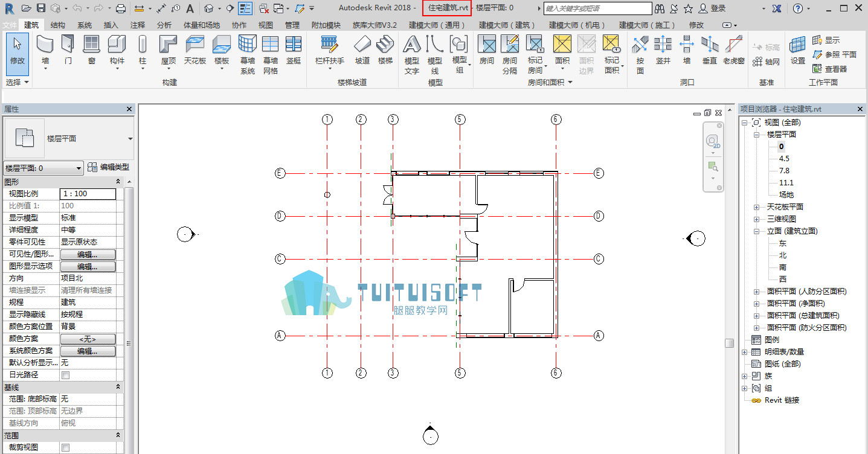The image size is (868, 454).
Task: Open the 选择 dropdown under Modify
Action: (18, 82)
